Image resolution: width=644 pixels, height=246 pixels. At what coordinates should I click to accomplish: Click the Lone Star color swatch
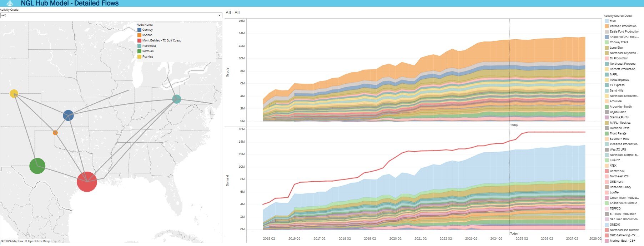coord(607,48)
